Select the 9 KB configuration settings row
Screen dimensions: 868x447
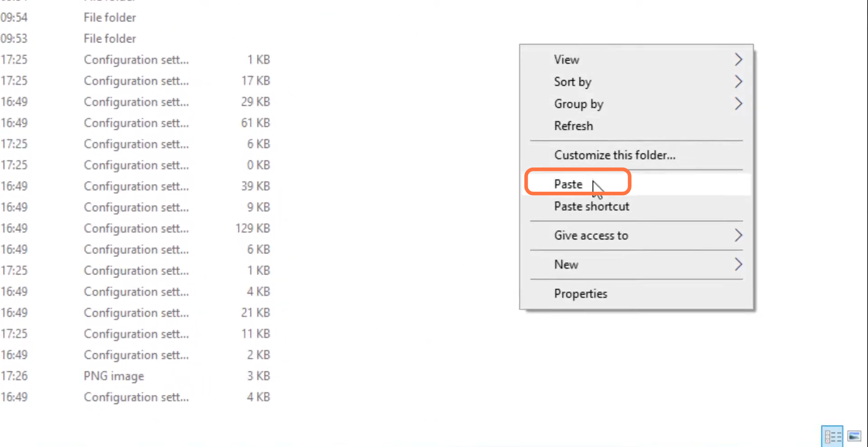[x=136, y=207]
